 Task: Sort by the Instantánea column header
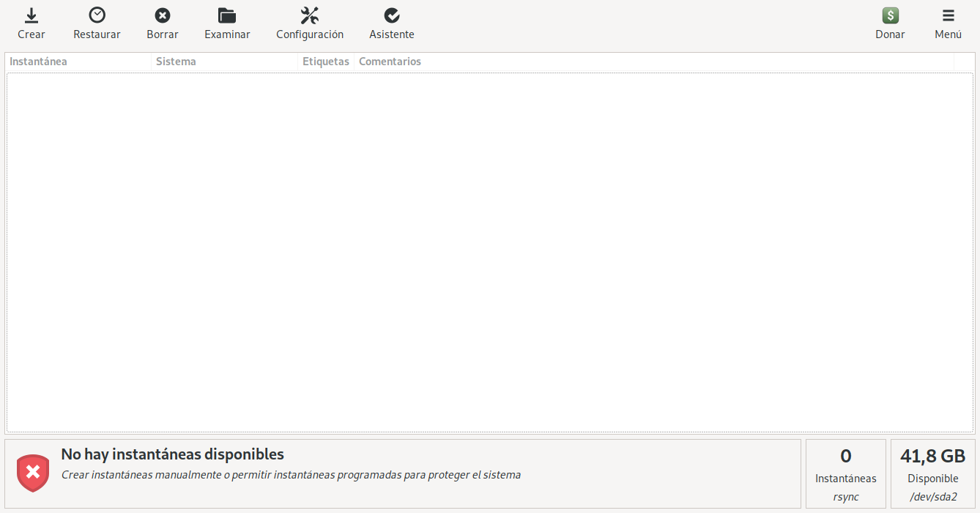pos(39,62)
